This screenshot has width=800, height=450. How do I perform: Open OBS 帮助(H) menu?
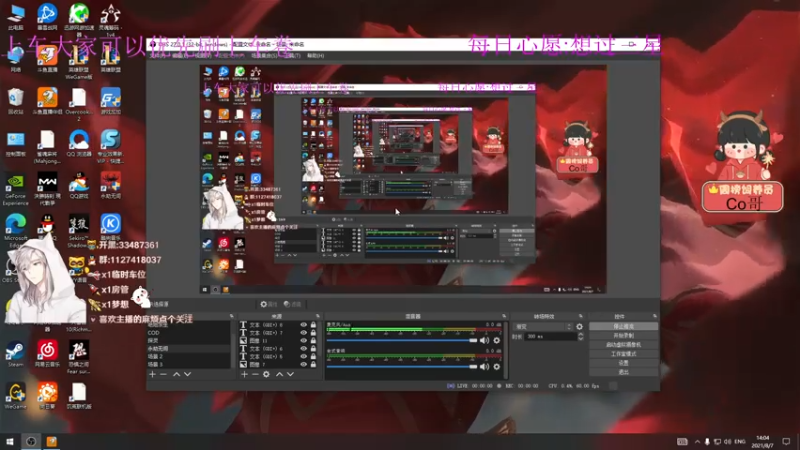click(315, 55)
